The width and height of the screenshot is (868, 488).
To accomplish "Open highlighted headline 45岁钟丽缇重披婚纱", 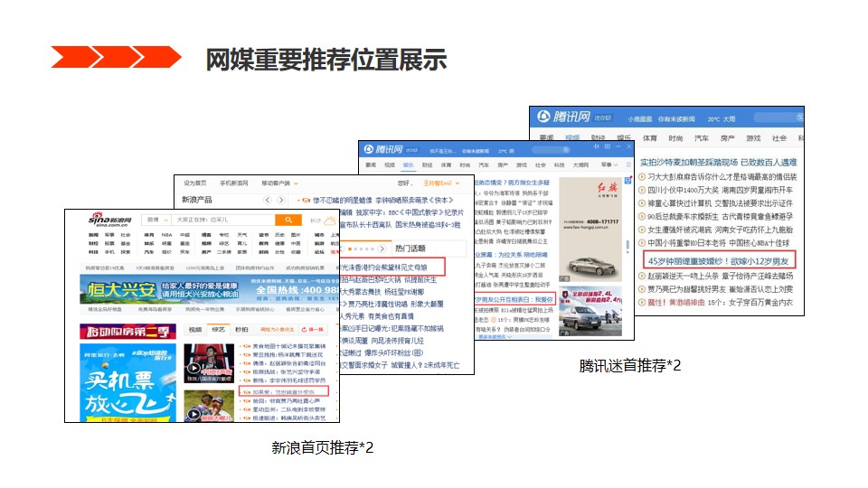I will [x=719, y=261].
